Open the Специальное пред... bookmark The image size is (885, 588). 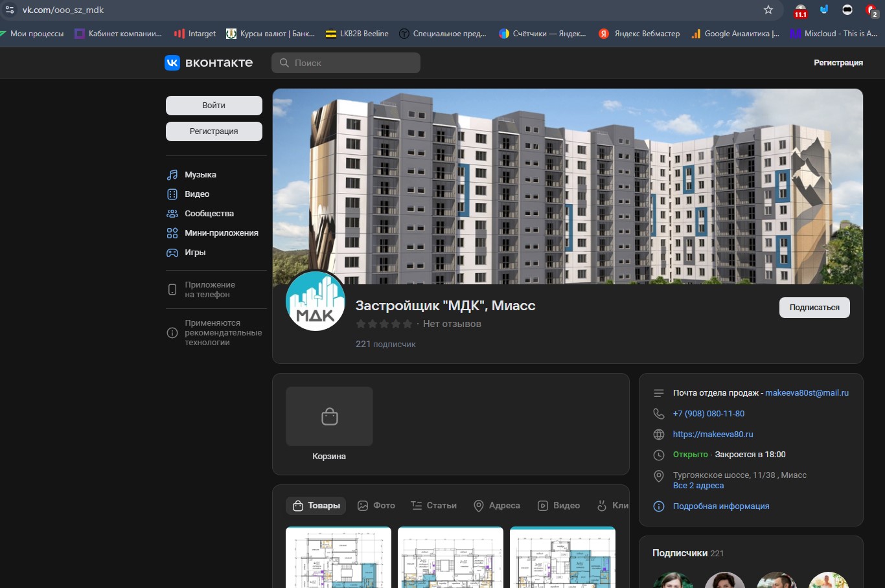[x=442, y=34]
